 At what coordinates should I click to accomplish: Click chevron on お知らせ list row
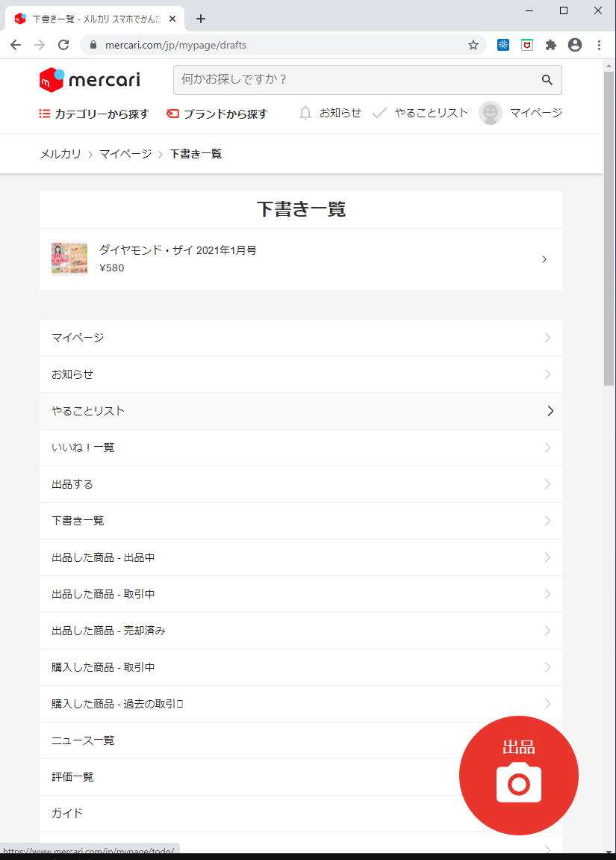(547, 374)
